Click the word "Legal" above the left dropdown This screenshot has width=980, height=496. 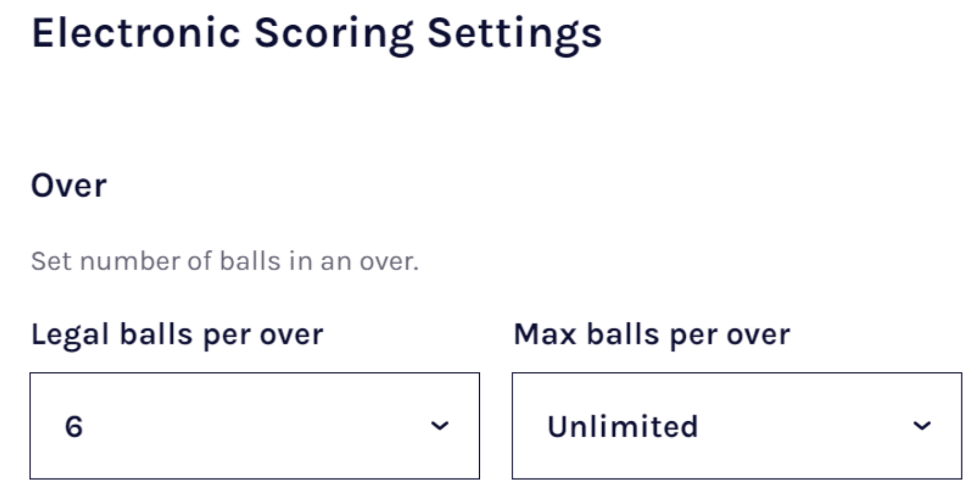(x=70, y=335)
